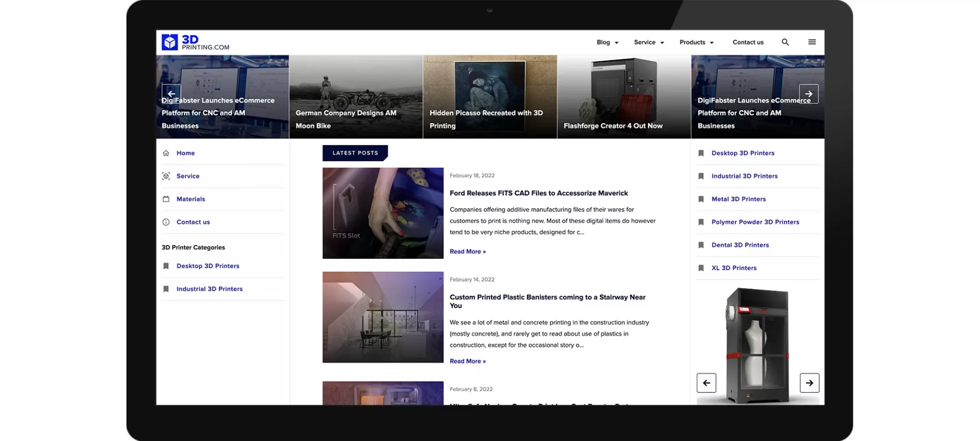Click the Service icon in left sidebar
This screenshot has height=441, width=980.
[166, 176]
